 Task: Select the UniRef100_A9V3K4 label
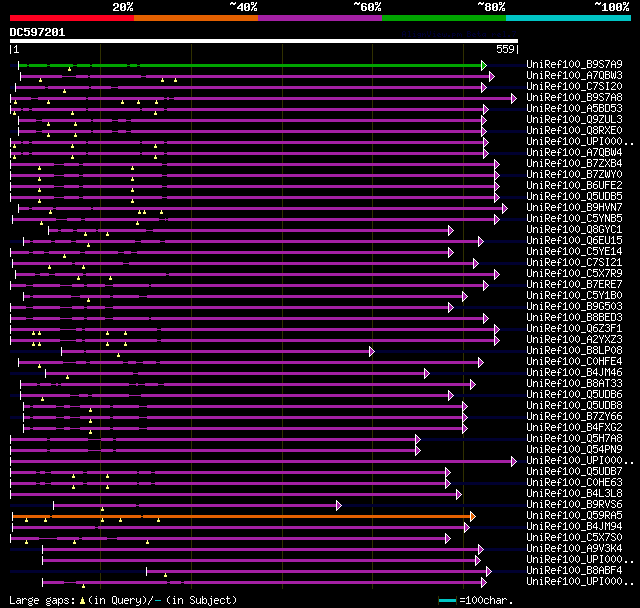[574, 549]
